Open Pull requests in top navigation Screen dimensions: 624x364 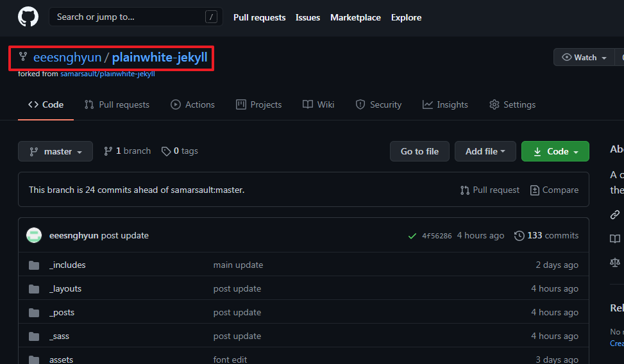pos(260,17)
